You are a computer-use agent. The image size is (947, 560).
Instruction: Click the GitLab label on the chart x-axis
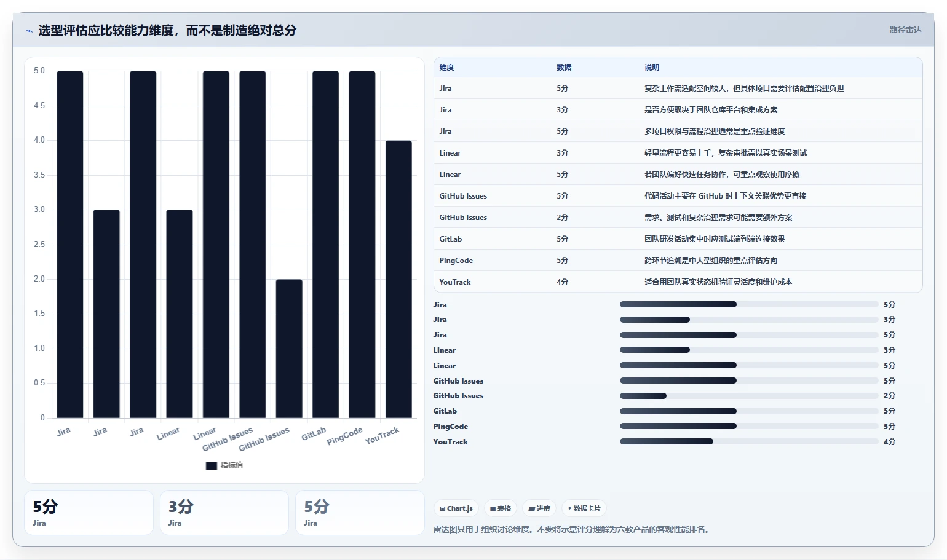tap(314, 434)
